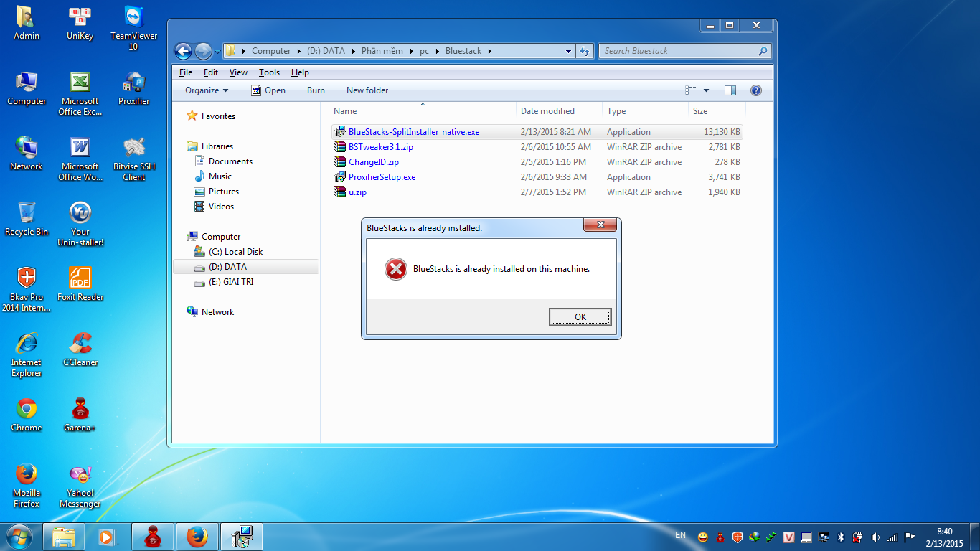The height and width of the screenshot is (551, 980).
Task: Open address bar previous locations dropdown
Action: click(569, 51)
